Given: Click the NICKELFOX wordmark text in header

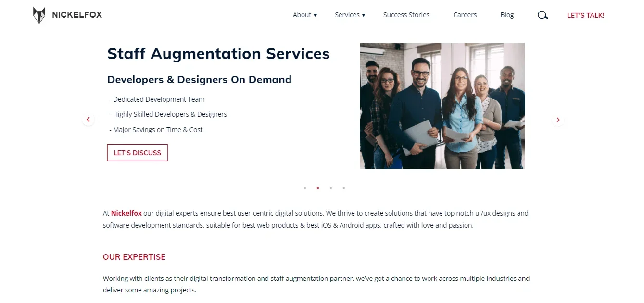Looking at the screenshot, I should coord(77,15).
